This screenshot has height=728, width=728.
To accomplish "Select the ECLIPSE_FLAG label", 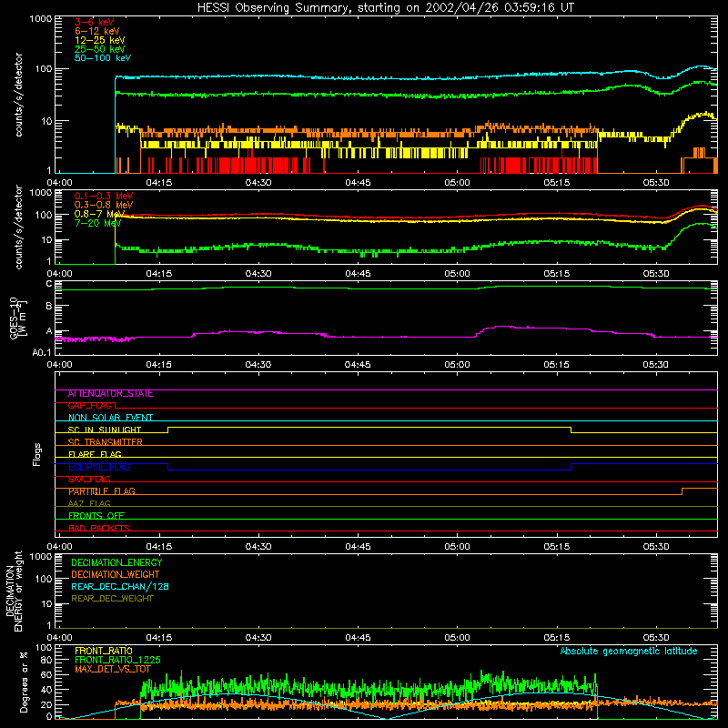I will tap(99, 467).
